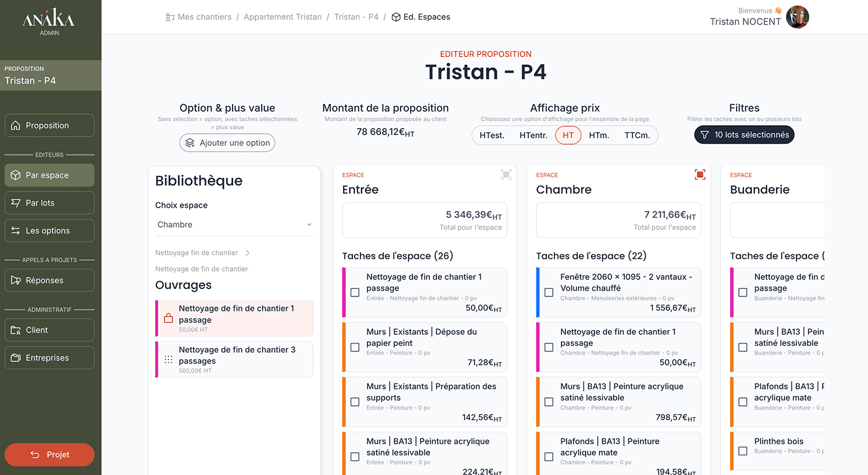Check Nettoyage de fin de chantier in Entrée
The width and height of the screenshot is (868, 475).
[x=355, y=293]
